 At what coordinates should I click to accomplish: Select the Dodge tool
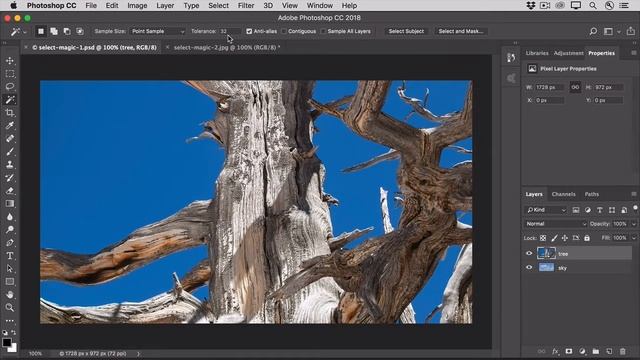click(10, 229)
